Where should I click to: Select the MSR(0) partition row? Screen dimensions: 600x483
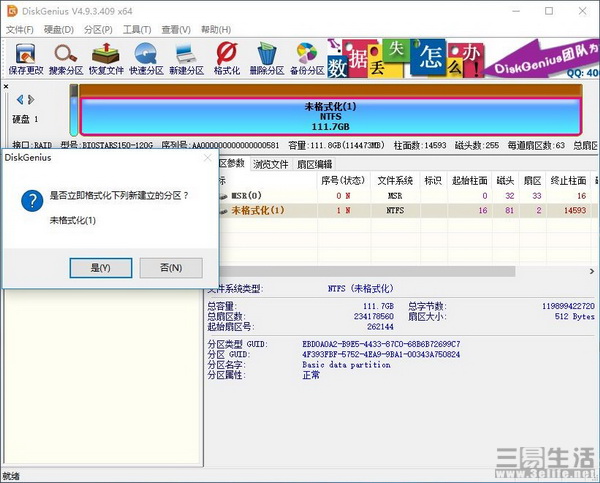(407, 196)
